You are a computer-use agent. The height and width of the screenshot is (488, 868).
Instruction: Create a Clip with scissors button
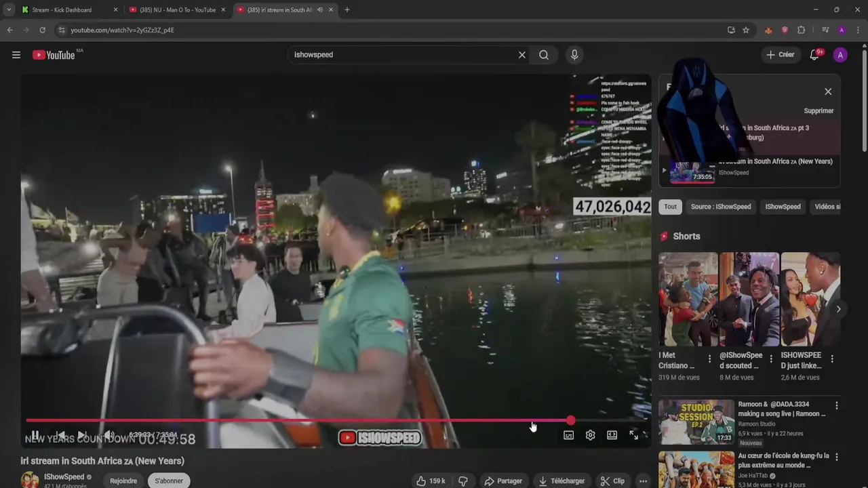point(612,481)
